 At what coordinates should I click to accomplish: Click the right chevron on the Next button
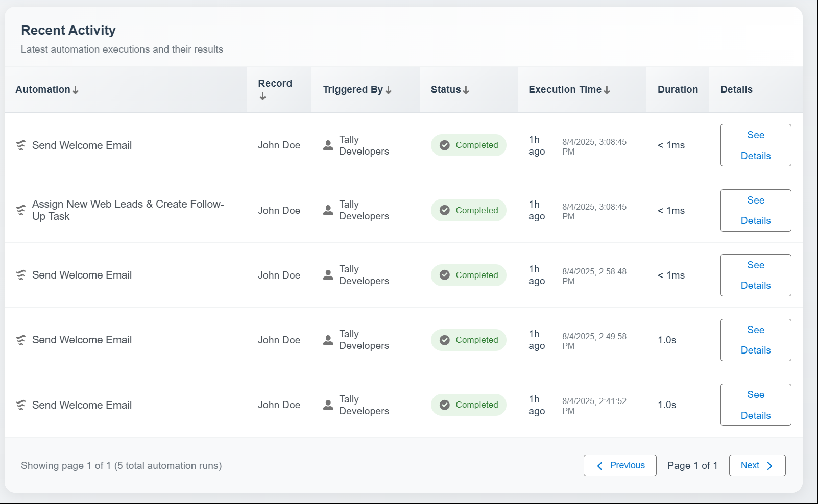tap(771, 465)
